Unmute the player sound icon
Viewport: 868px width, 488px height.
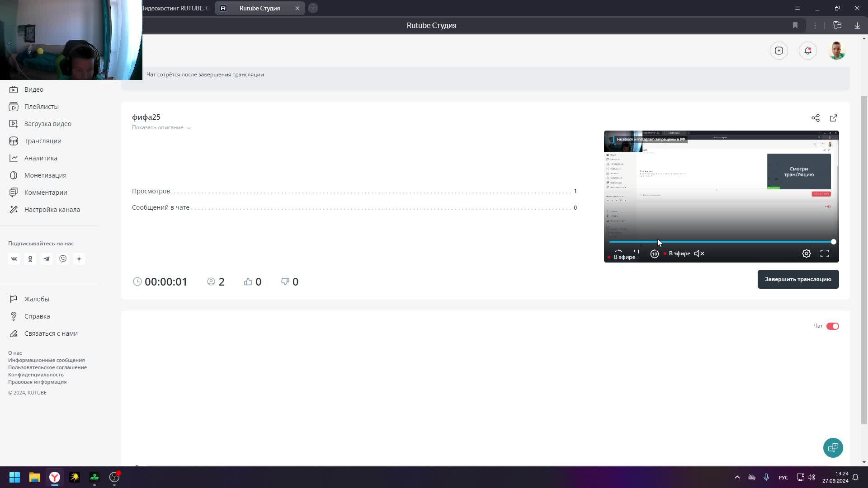[699, 253]
